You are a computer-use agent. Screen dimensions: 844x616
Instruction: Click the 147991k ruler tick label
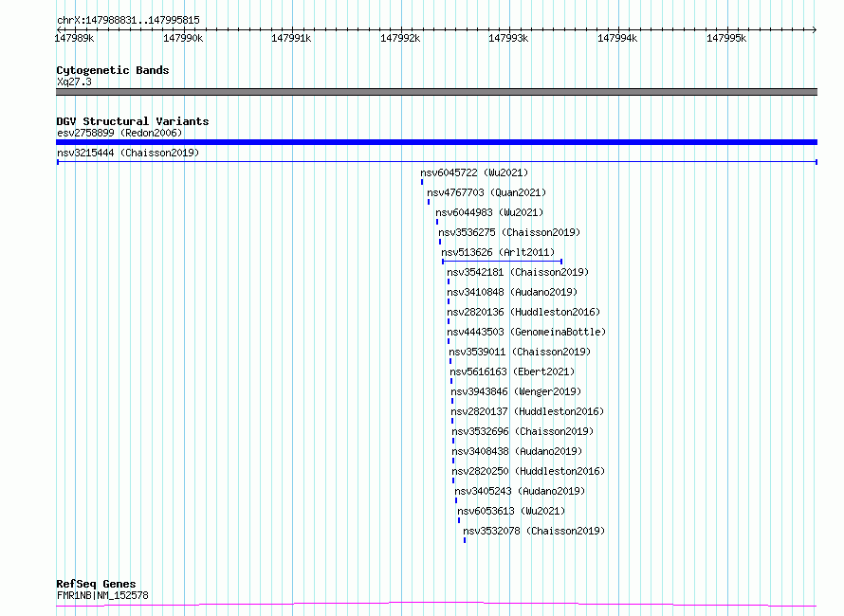[291, 38]
